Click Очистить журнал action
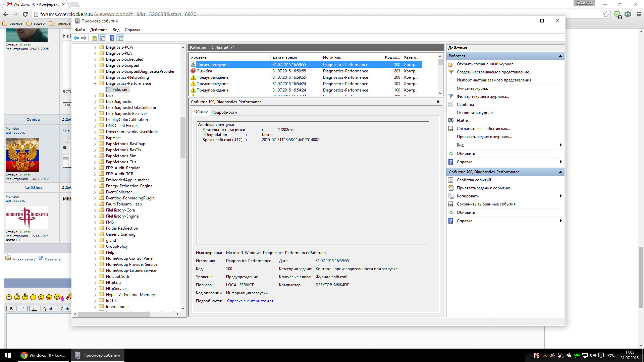Image resolution: width=644 pixels, height=362 pixels. [x=474, y=88]
